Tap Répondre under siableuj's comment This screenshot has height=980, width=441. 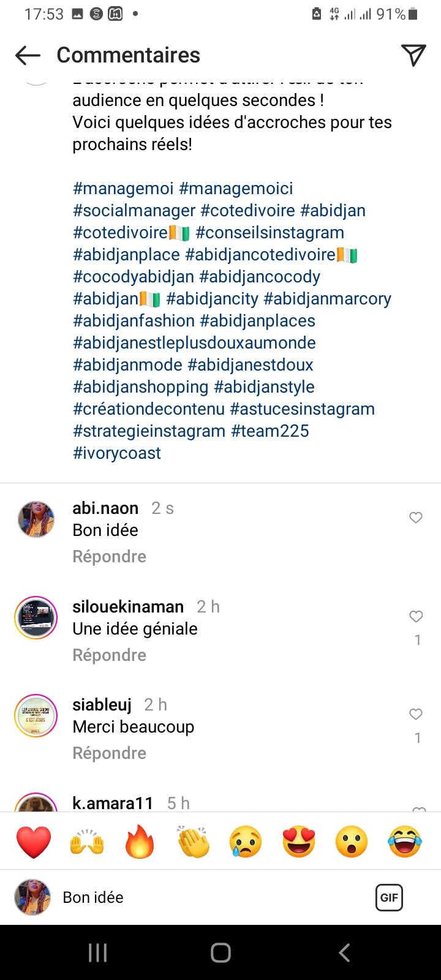pos(109,753)
